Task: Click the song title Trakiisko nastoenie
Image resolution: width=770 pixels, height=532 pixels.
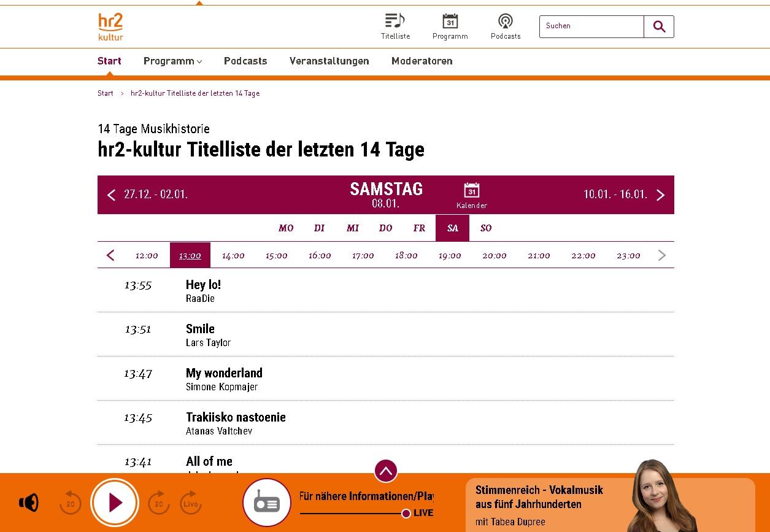Action: [236, 417]
